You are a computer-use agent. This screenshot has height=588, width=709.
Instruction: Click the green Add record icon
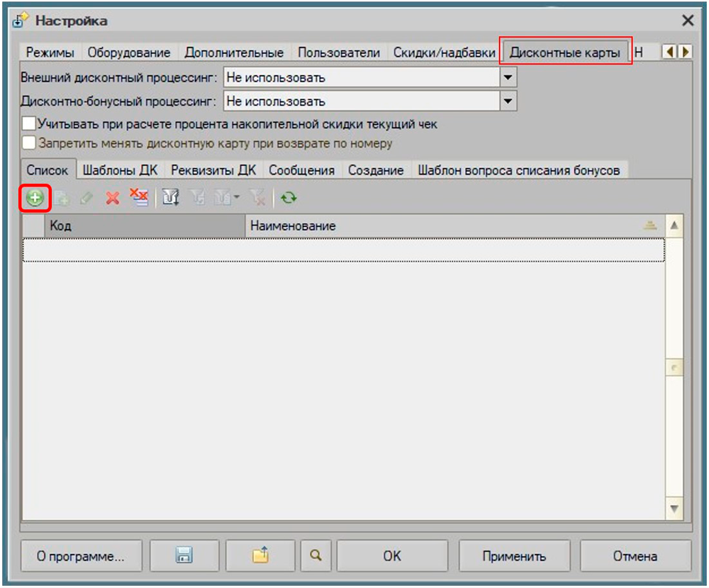tap(34, 199)
